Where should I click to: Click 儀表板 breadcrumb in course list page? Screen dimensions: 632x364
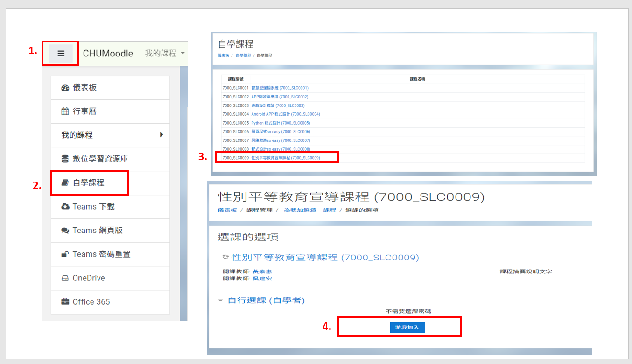(223, 56)
